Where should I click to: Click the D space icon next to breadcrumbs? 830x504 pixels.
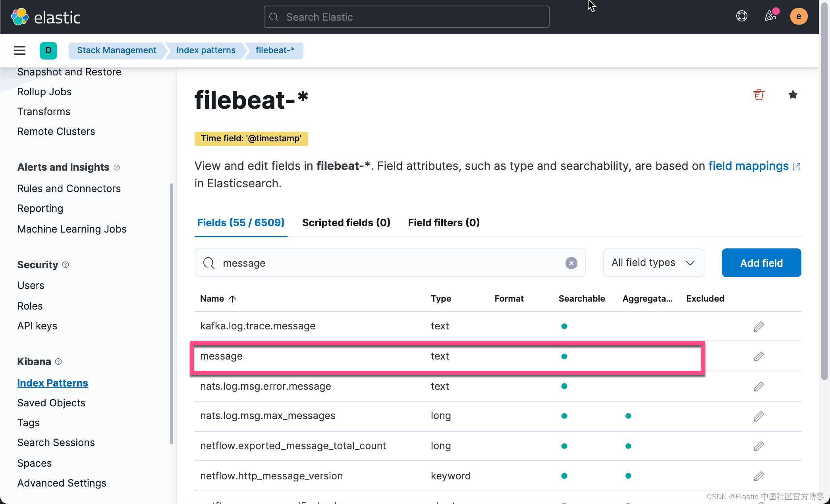[48, 50]
